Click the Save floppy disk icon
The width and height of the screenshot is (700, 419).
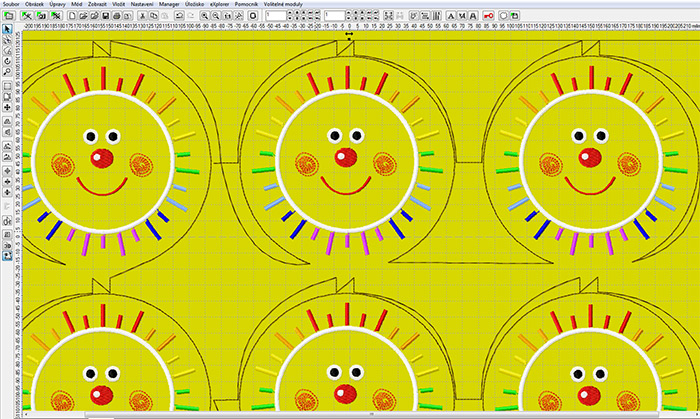coord(106,16)
